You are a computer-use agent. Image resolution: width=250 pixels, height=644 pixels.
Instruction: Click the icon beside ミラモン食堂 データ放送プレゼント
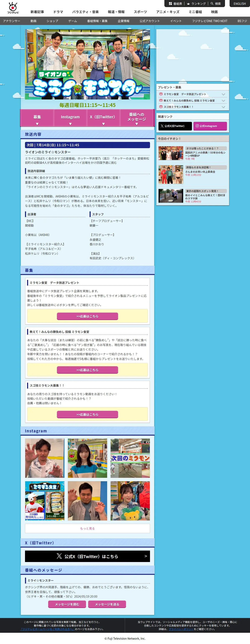(x=161, y=94)
